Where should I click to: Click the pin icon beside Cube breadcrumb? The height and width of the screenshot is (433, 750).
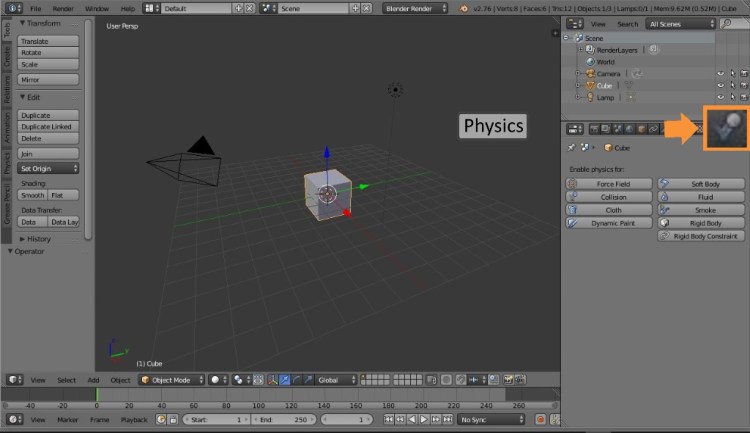[571, 148]
